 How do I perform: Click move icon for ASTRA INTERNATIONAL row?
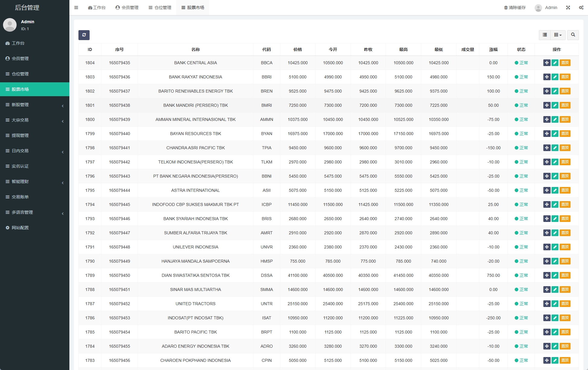pos(547,190)
